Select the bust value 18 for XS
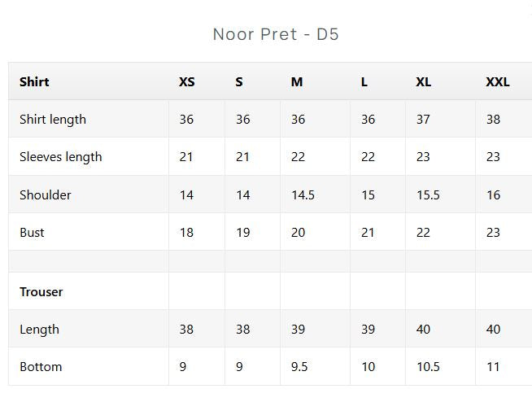 (x=186, y=233)
